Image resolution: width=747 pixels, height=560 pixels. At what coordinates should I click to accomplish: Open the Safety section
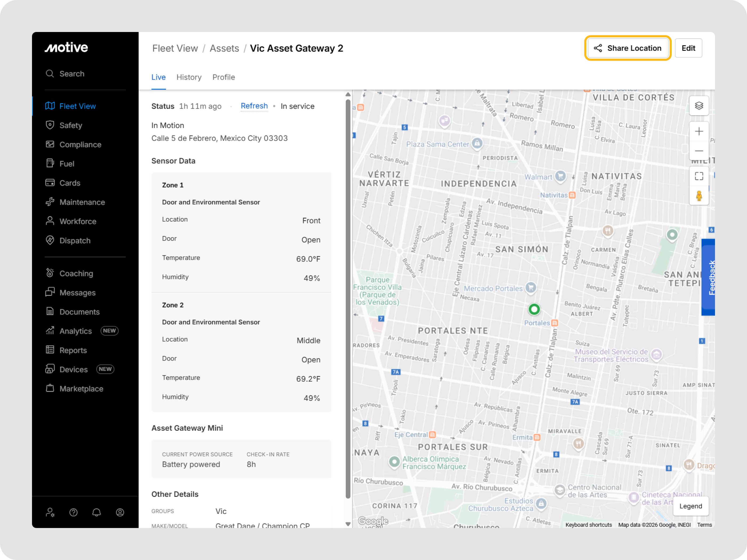[x=71, y=125]
